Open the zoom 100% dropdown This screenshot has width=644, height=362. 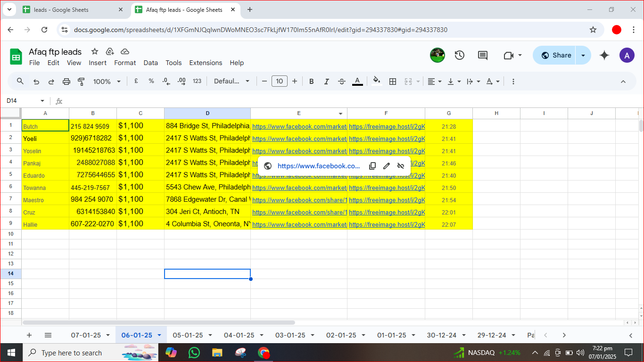pos(107,82)
